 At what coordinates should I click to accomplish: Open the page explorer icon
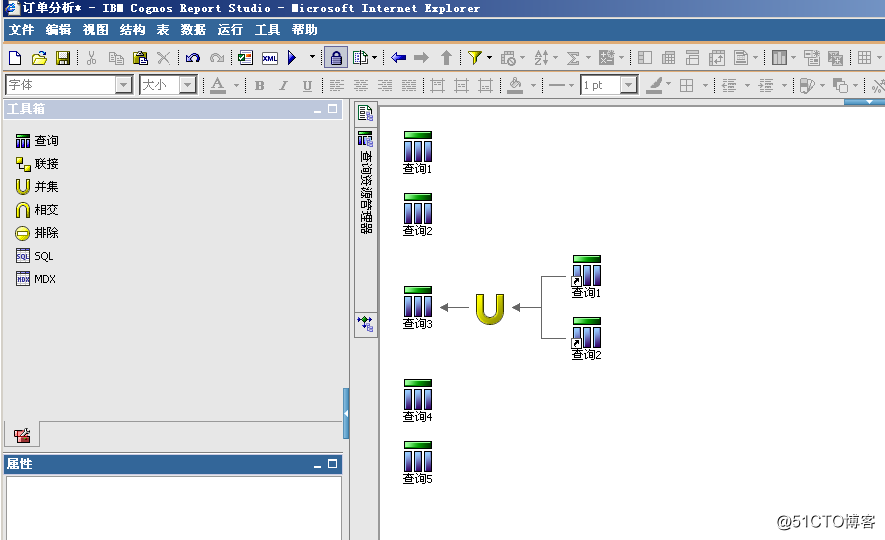365,113
